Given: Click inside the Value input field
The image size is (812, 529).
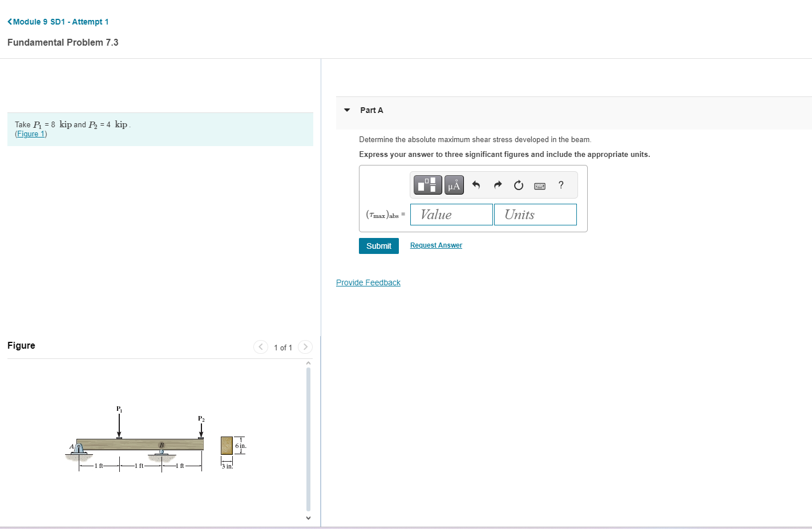Looking at the screenshot, I should click(x=451, y=214).
